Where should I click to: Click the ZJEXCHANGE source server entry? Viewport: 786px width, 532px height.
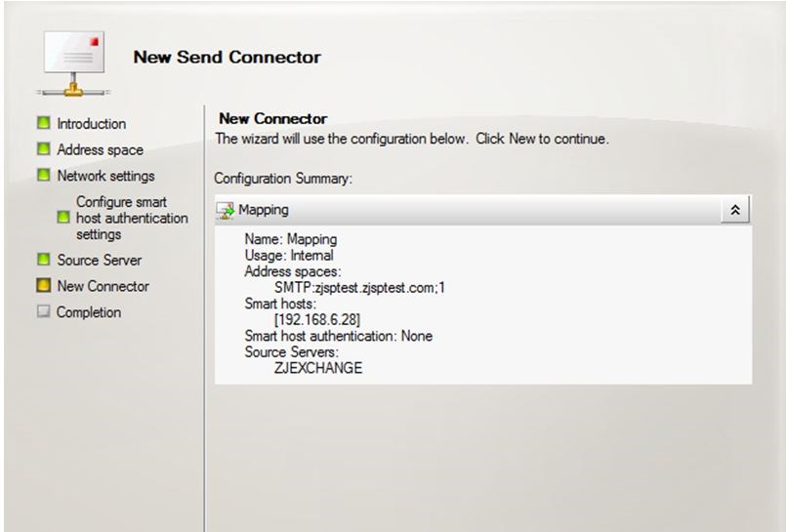pos(319,366)
